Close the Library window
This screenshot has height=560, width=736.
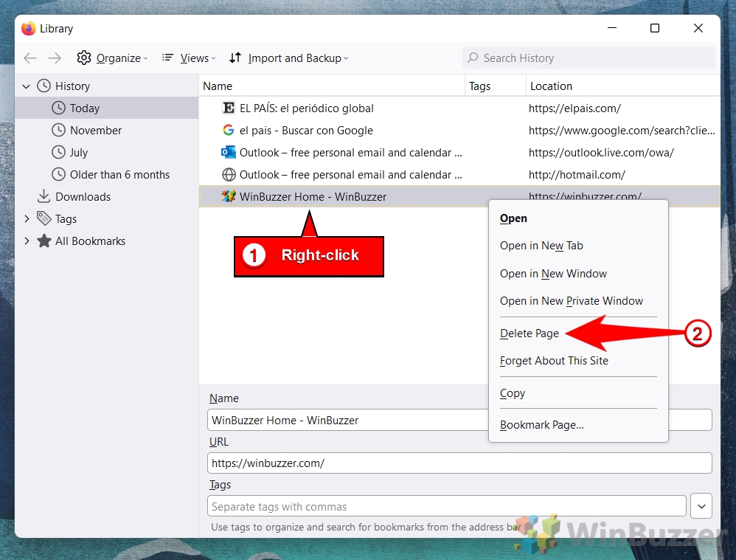point(698,28)
